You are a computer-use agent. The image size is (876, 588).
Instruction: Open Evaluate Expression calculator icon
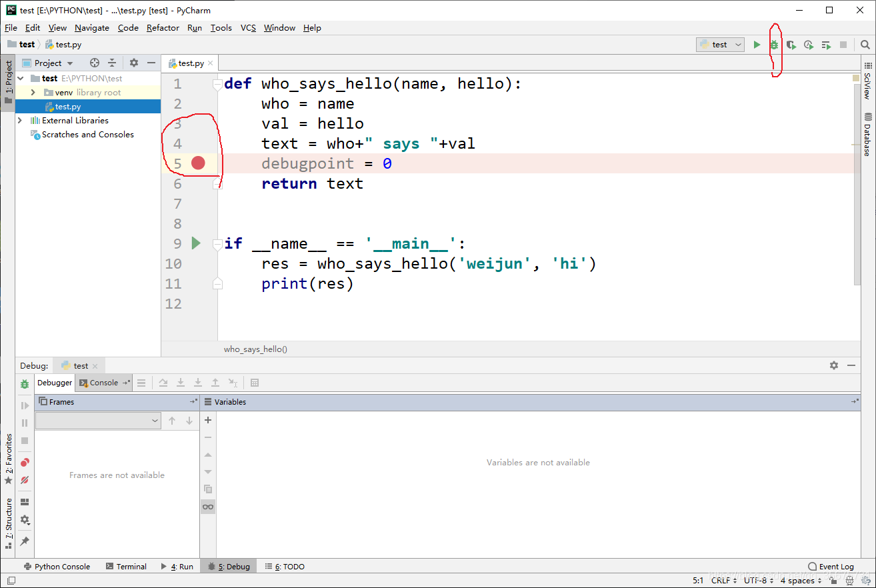(x=255, y=383)
